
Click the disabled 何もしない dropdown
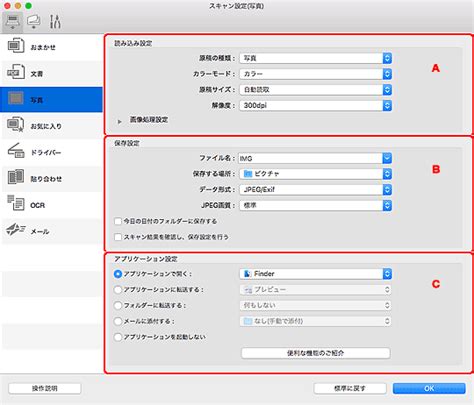[315, 305]
